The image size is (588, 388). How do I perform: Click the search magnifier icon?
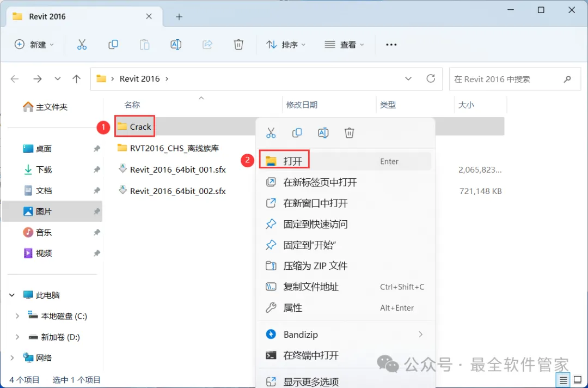pos(567,79)
